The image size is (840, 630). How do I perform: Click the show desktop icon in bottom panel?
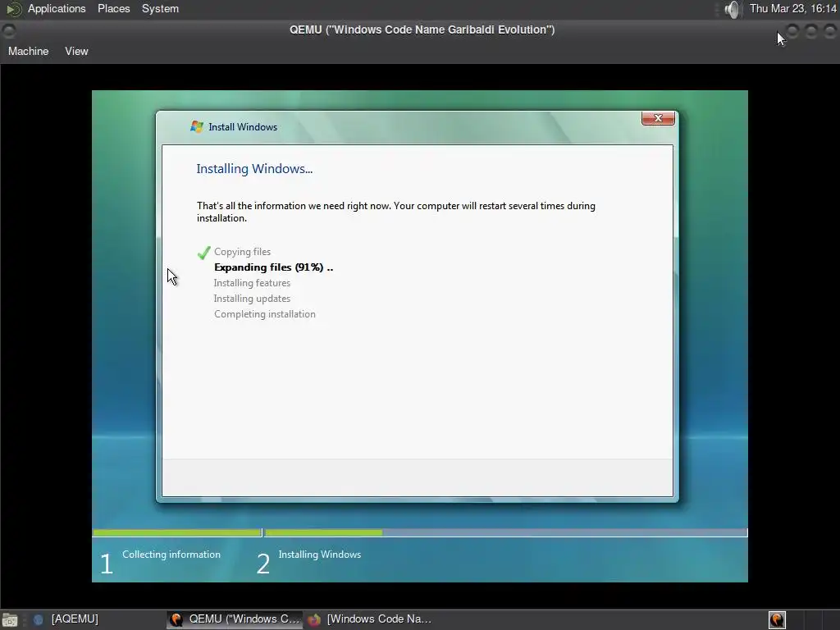point(10,620)
